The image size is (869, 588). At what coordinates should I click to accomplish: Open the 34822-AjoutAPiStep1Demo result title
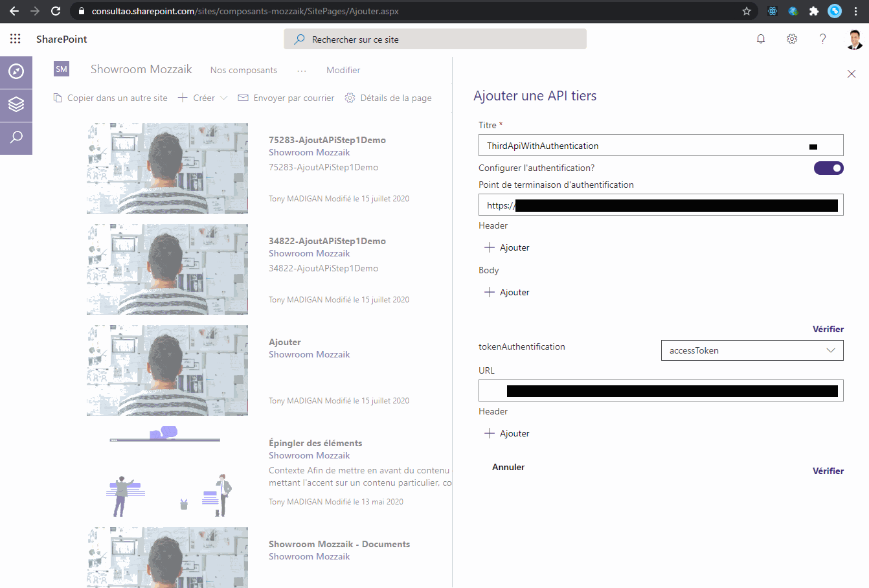click(327, 241)
